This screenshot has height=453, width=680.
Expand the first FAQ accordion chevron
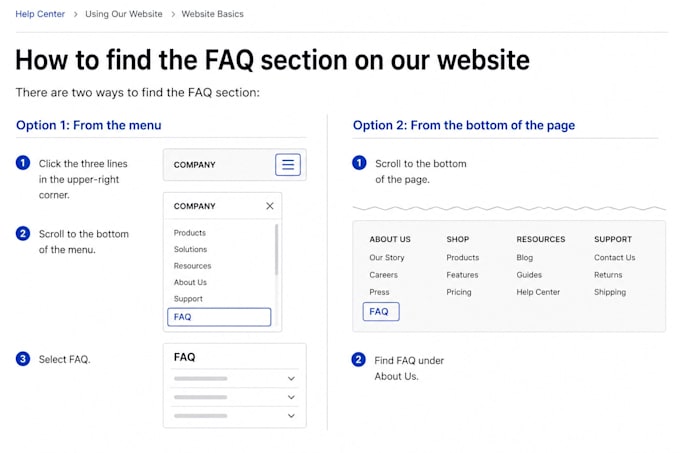coord(291,378)
